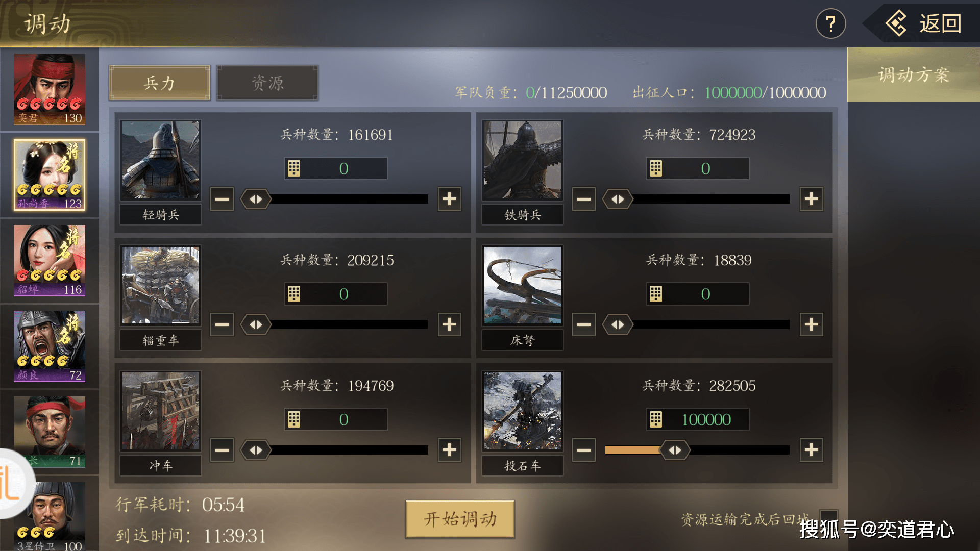The image size is (980, 551).
Task: Decrease 投石车 count with minus button
Action: pos(584,450)
